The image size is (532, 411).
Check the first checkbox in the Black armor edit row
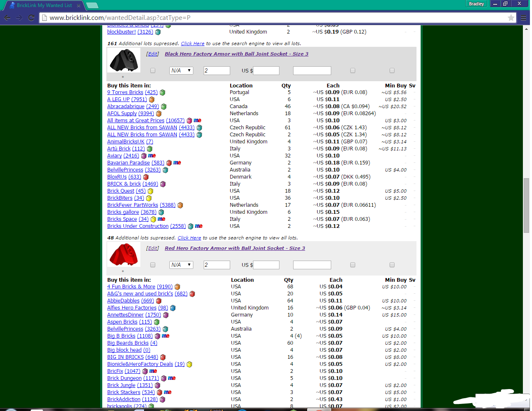(152, 70)
